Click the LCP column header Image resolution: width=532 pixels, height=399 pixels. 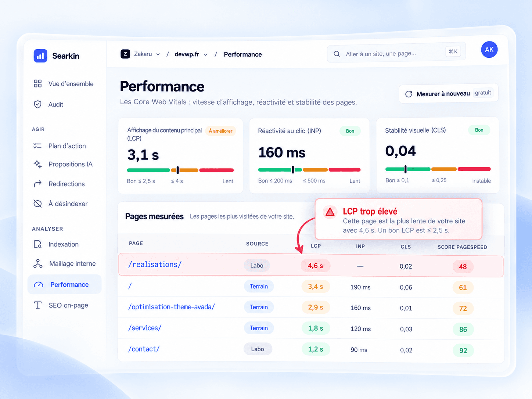(x=316, y=246)
